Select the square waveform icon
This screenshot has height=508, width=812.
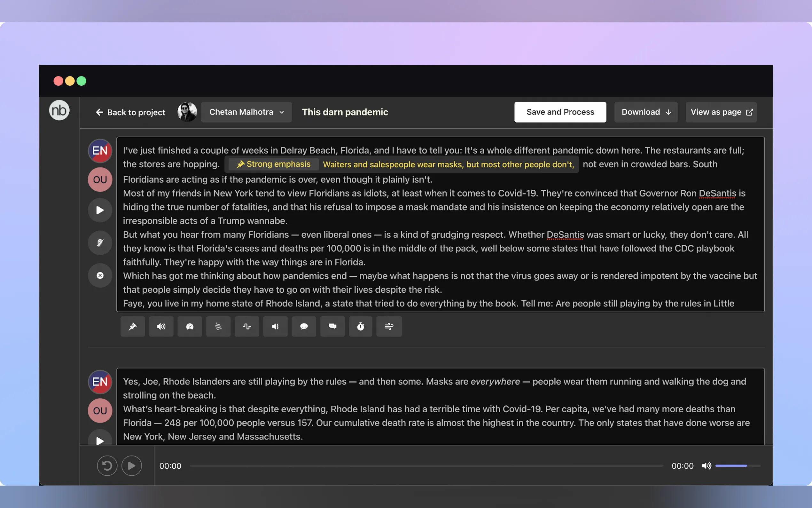pyautogui.click(x=247, y=326)
